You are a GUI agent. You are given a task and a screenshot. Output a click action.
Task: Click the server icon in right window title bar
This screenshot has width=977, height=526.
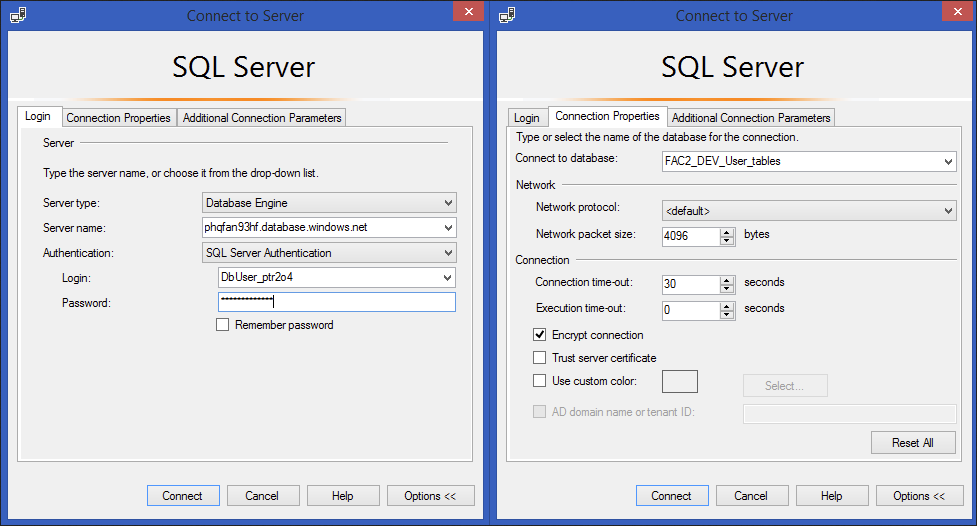pos(507,14)
